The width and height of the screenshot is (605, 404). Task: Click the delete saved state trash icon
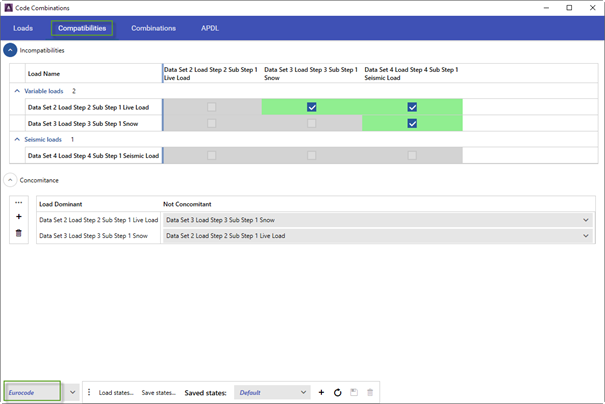370,392
